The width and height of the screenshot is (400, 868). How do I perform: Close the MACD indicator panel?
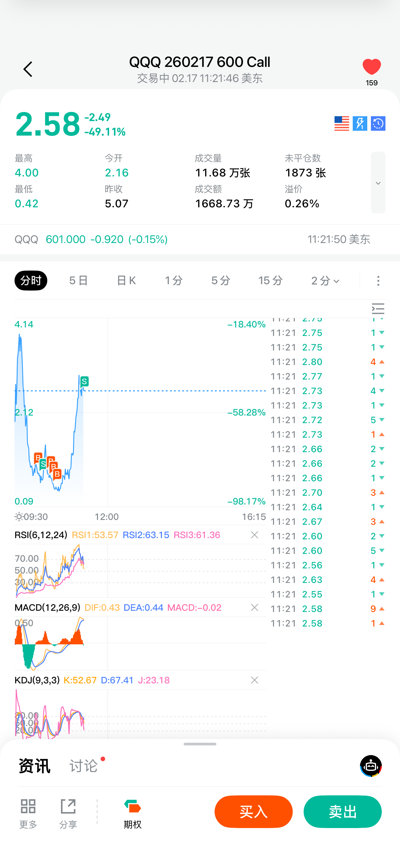[255, 607]
